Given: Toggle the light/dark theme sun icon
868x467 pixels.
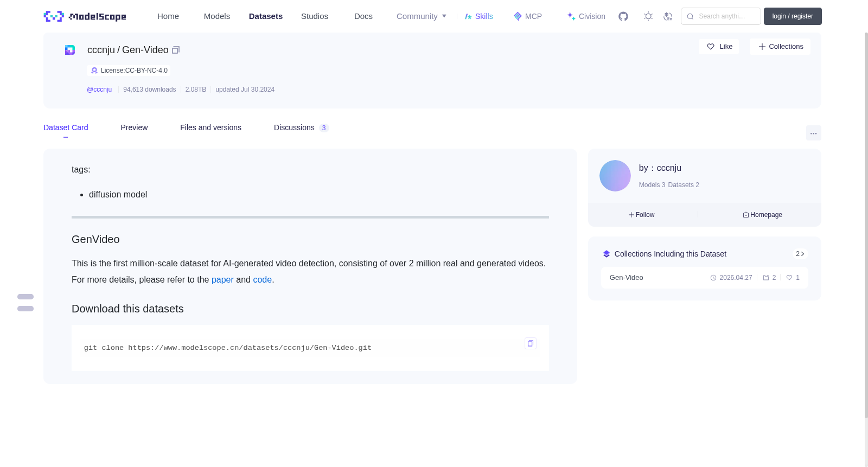Looking at the screenshot, I should pyautogui.click(x=648, y=16).
